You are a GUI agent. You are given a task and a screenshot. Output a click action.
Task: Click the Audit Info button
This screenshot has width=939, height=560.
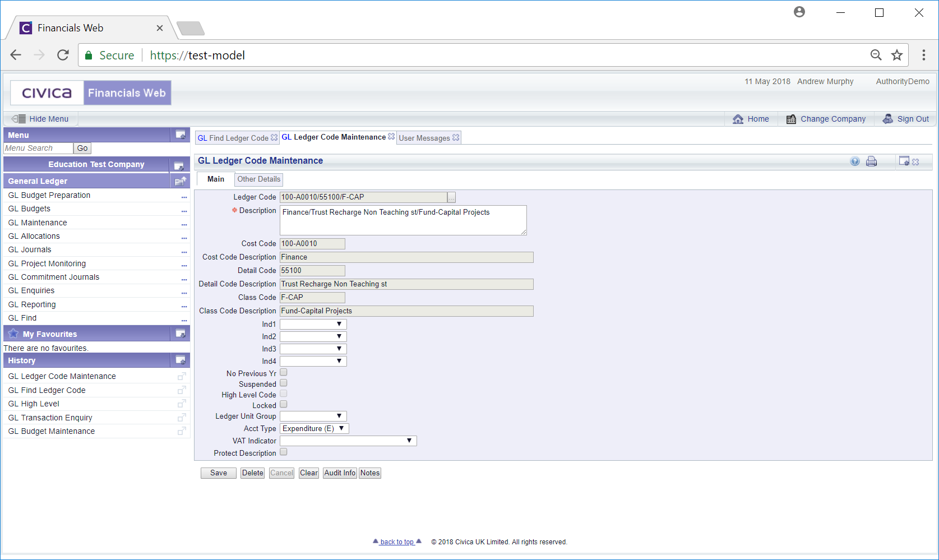click(x=340, y=473)
